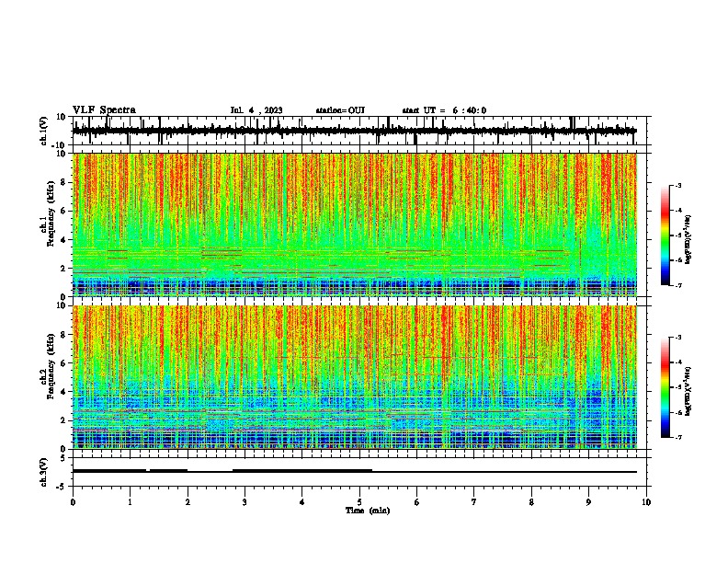Click the "-7" label on ch.2 color bar

click(x=677, y=437)
